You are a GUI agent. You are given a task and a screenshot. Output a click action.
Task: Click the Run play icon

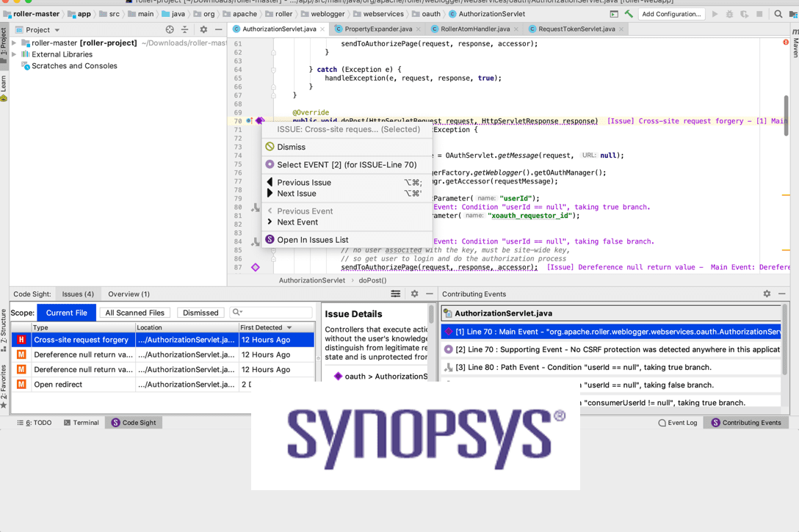[x=715, y=14]
